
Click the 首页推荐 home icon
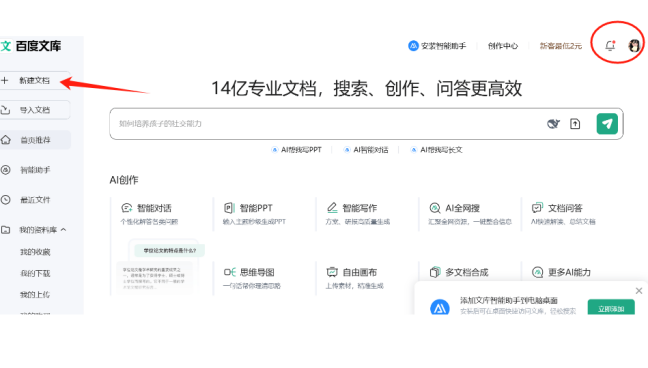(5, 140)
